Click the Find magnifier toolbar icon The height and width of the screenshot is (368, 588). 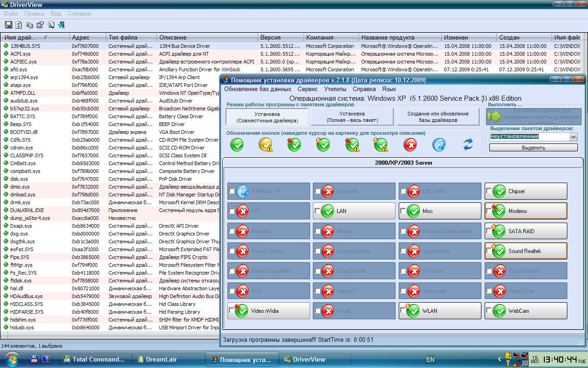[51, 25]
